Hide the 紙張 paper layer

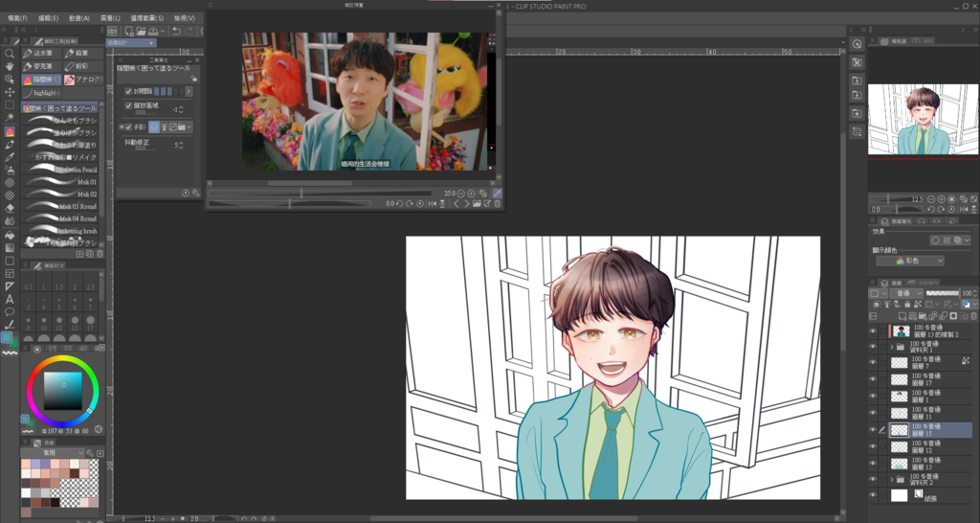click(873, 495)
